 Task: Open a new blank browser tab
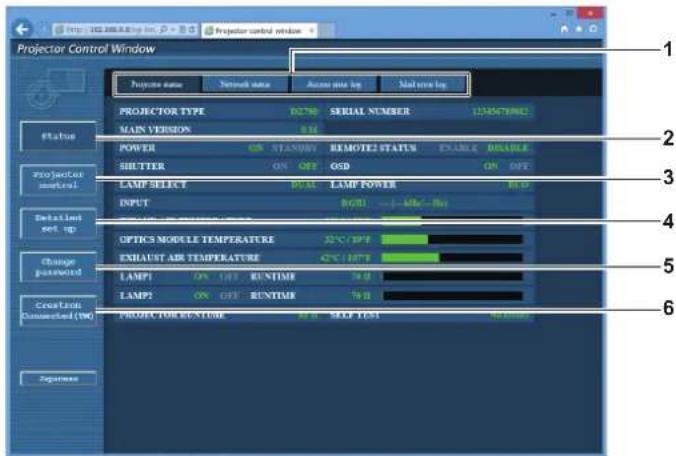click(x=326, y=31)
